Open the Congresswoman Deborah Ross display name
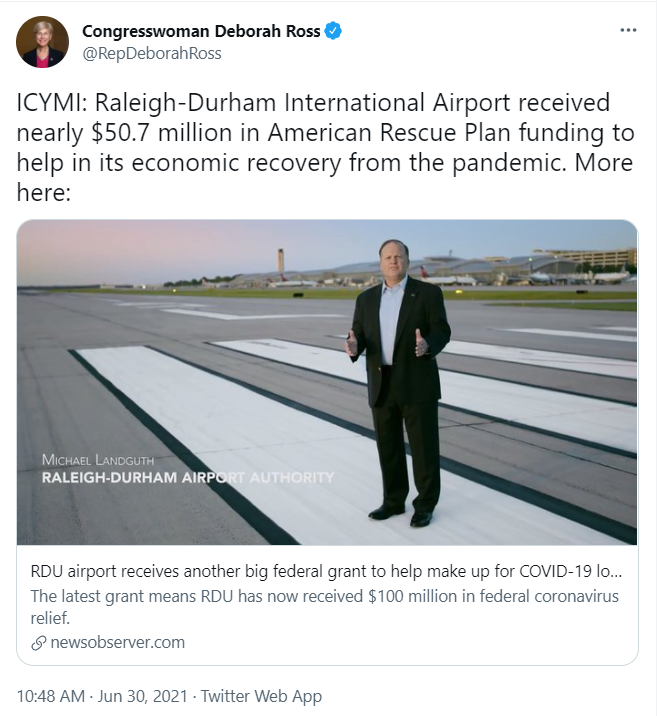This screenshot has height=716, width=657. 201,31
